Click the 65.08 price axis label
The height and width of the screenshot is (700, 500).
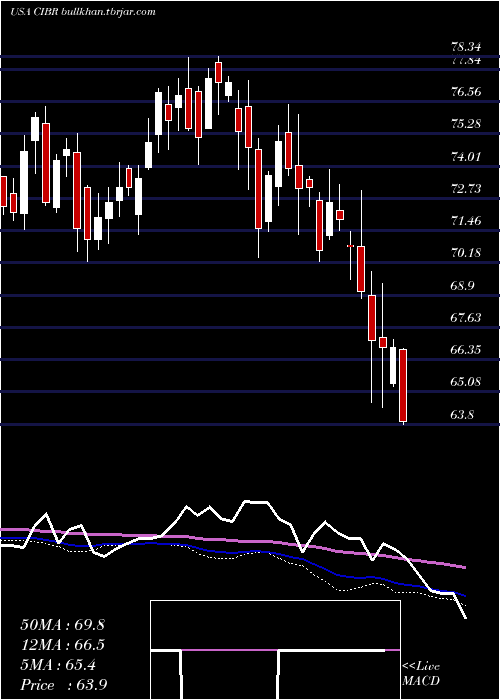(x=466, y=382)
